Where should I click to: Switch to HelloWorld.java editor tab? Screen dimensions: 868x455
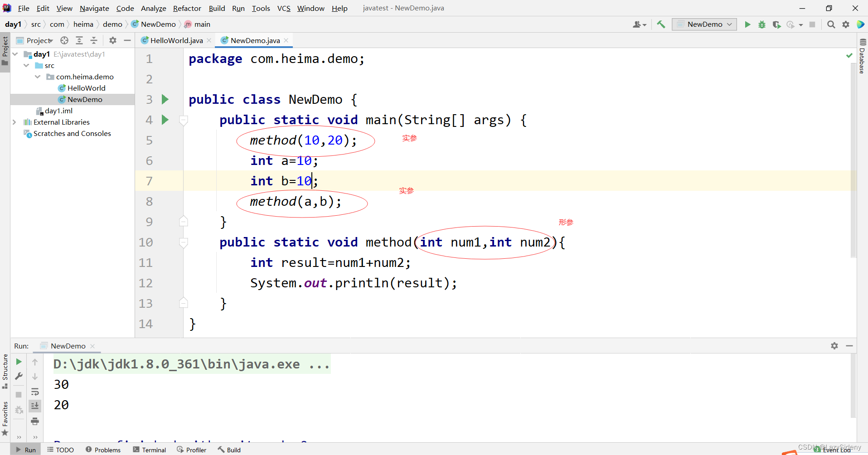click(176, 40)
